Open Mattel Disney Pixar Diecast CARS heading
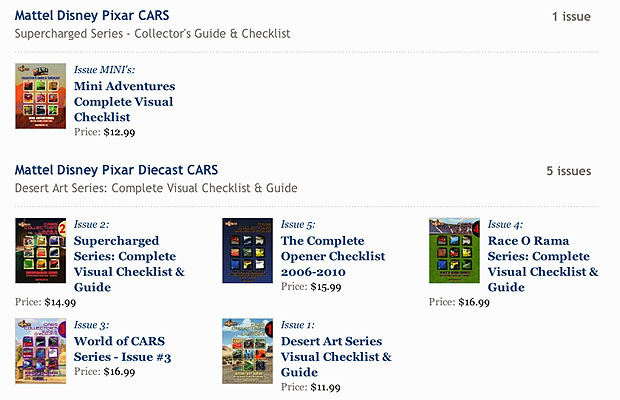 click(116, 170)
